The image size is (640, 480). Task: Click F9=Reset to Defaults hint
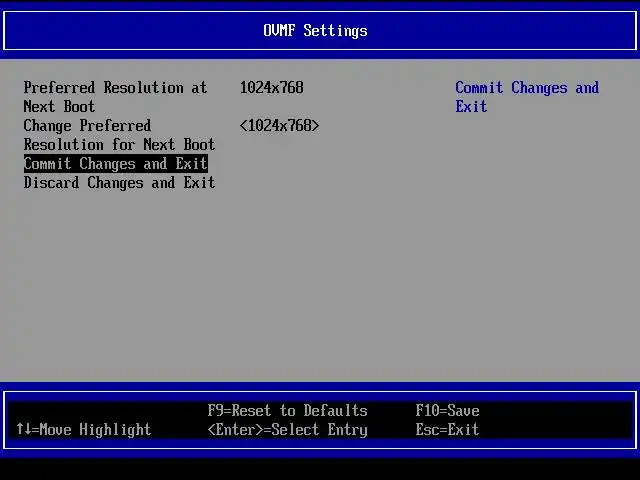287,411
